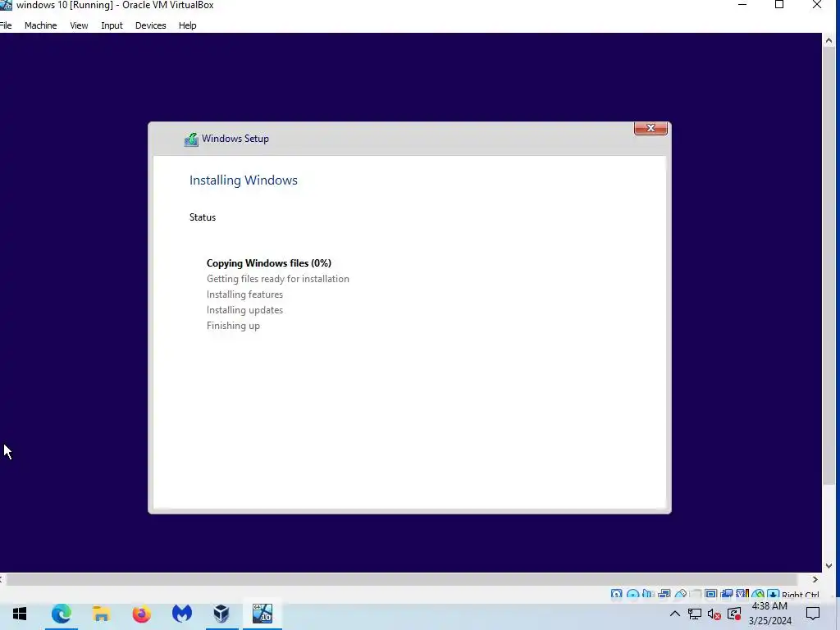Open the notification center
The image size is (840, 630).
click(x=813, y=614)
